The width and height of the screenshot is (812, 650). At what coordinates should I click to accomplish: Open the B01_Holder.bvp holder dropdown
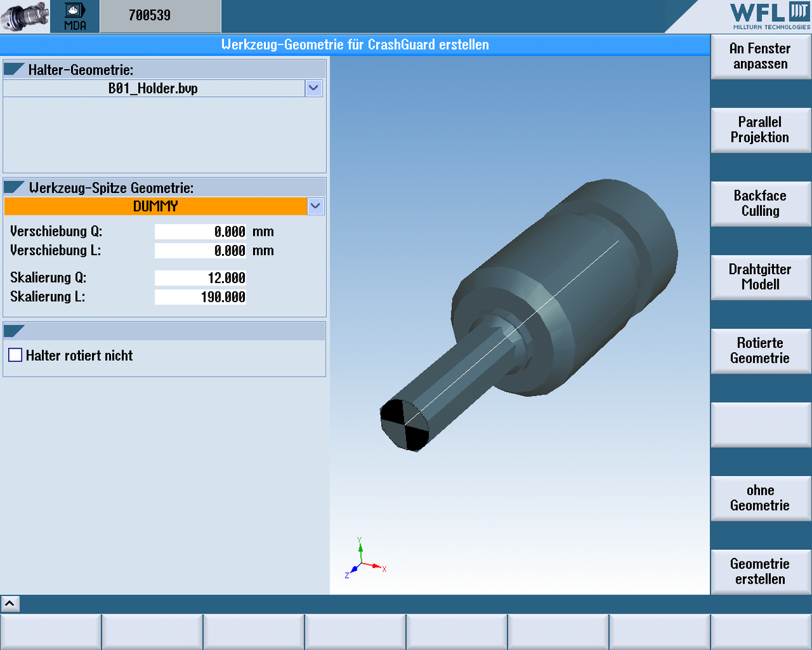point(313,88)
